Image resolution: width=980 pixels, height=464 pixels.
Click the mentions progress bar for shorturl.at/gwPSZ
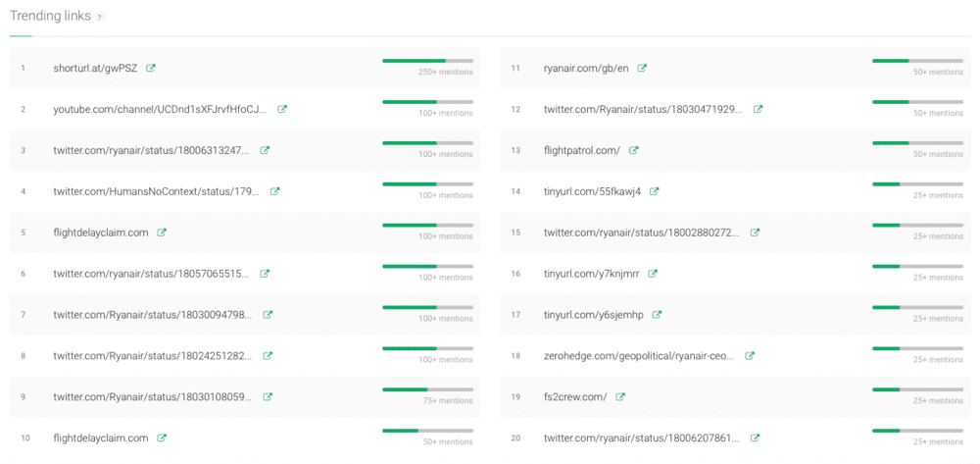point(427,61)
